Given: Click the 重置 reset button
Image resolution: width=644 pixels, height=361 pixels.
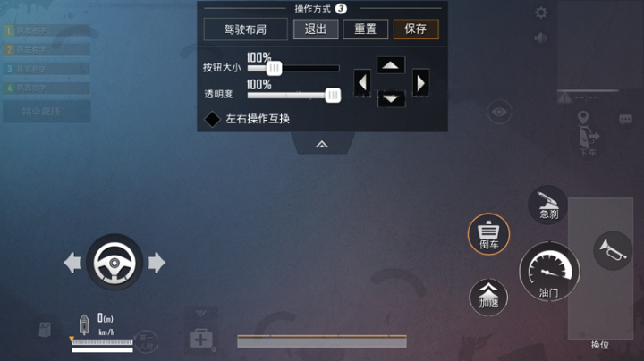Looking at the screenshot, I should click(x=366, y=29).
